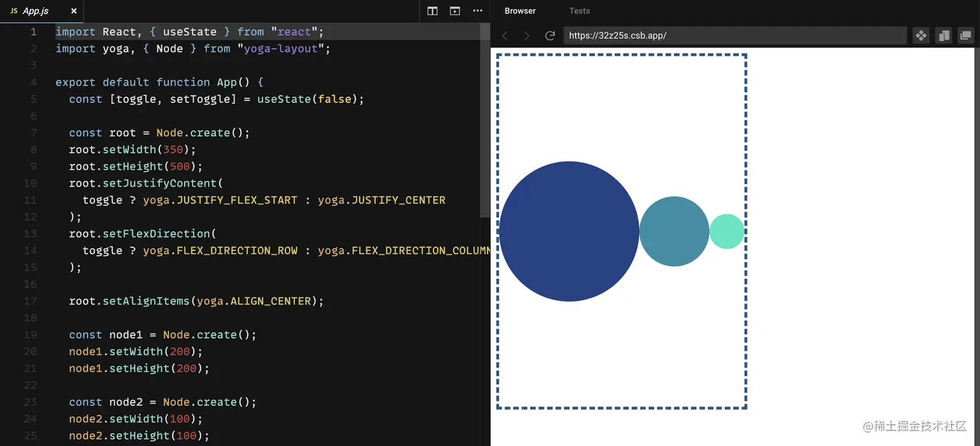
Task: Click the value 500 in setHeight
Action: click(x=180, y=167)
